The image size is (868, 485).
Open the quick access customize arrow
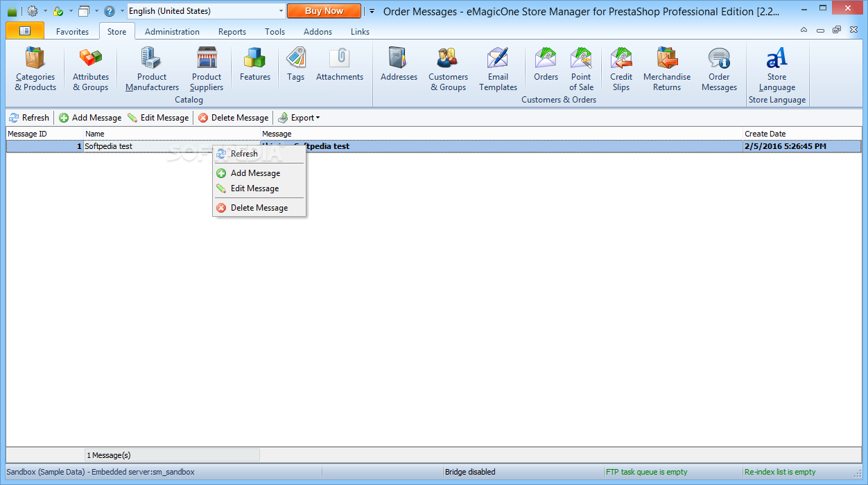coord(372,11)
